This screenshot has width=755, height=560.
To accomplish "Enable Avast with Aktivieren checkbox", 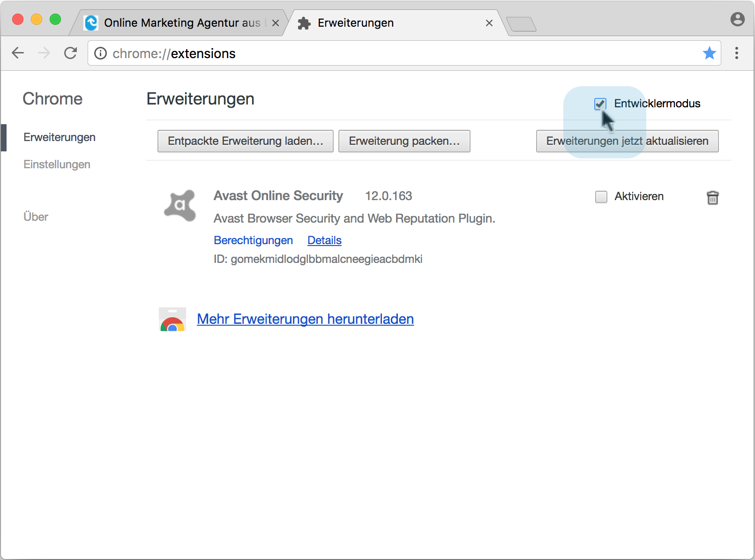I will [x=601, y=197].
